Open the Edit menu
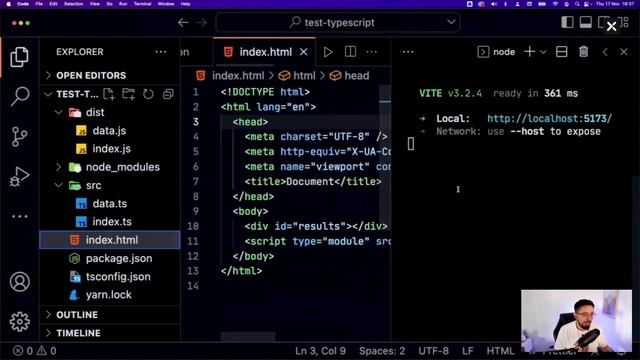 click(x=53, y=4)
